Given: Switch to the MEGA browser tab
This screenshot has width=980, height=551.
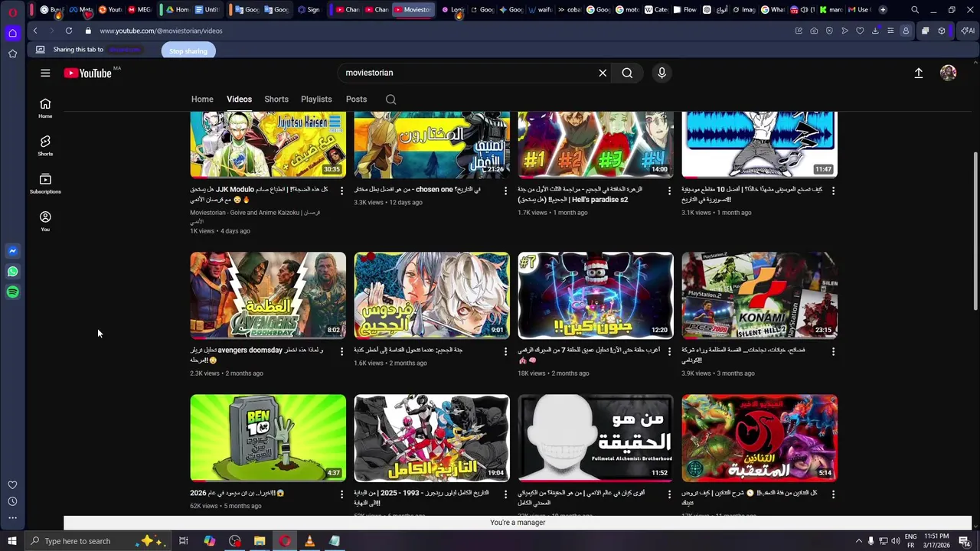Looking at the screenshot, I should click(140, 10).
